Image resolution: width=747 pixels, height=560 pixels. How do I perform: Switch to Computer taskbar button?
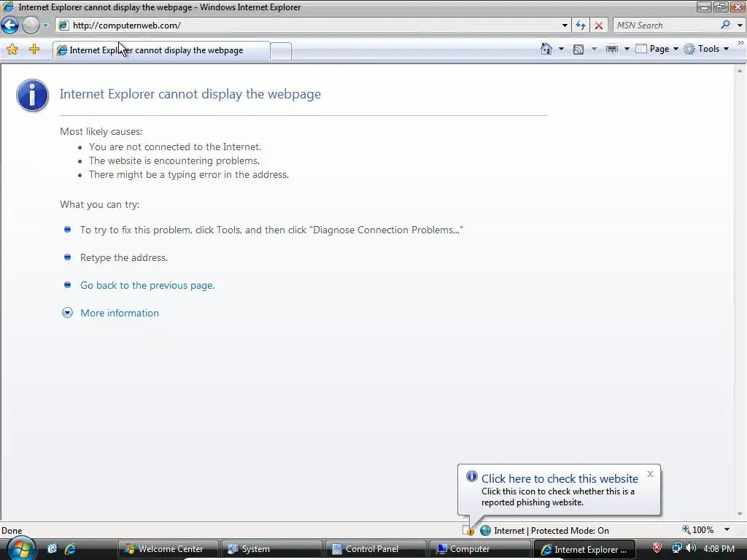480,549
